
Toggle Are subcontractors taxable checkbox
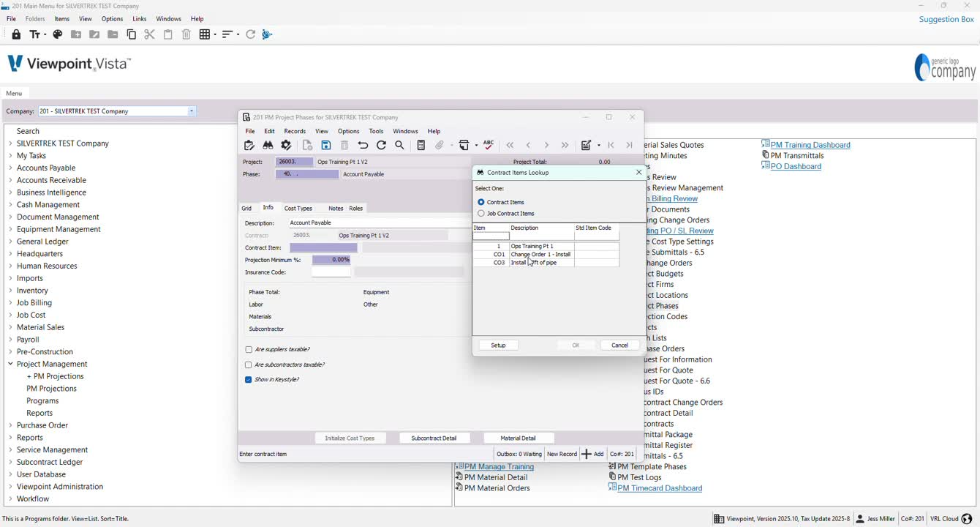point(249,365)
